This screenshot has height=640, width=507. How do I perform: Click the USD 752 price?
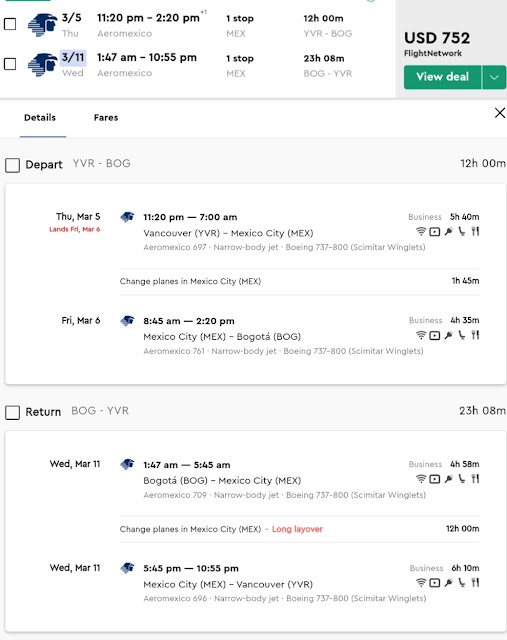click(x=437, y=38)
